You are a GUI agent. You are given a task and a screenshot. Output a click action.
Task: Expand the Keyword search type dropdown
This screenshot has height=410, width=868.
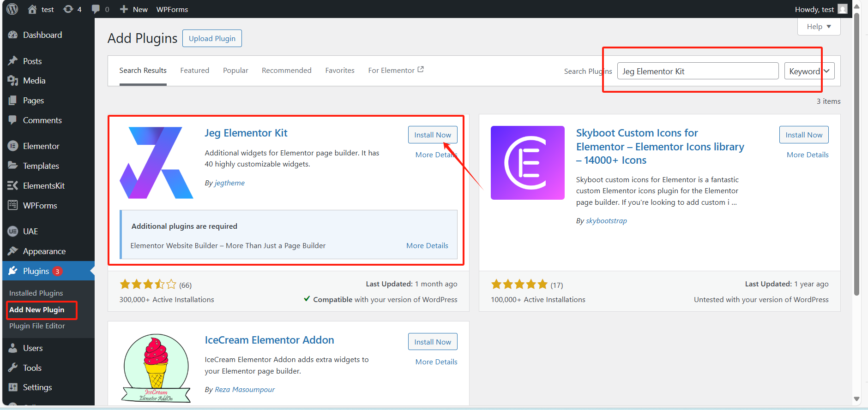(x=809, y=71)
